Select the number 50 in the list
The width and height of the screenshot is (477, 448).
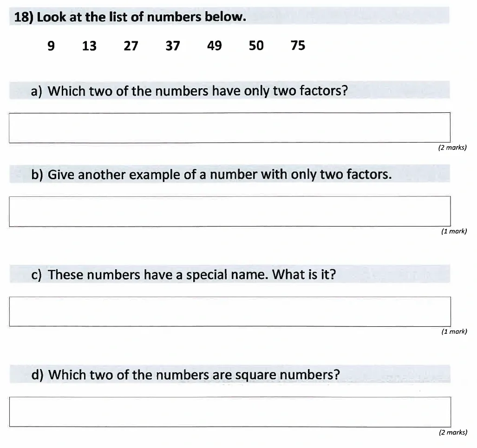point(256,45)
